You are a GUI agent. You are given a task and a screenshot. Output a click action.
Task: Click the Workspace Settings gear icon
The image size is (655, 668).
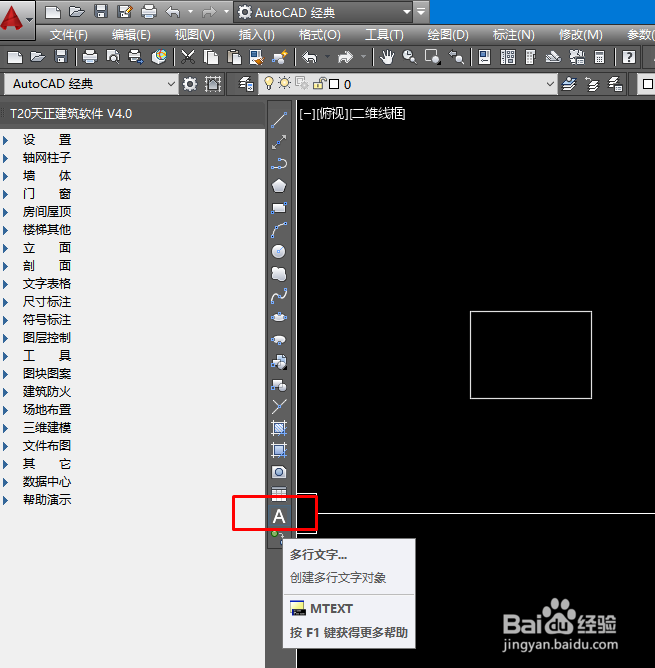[x=190, y=84]
